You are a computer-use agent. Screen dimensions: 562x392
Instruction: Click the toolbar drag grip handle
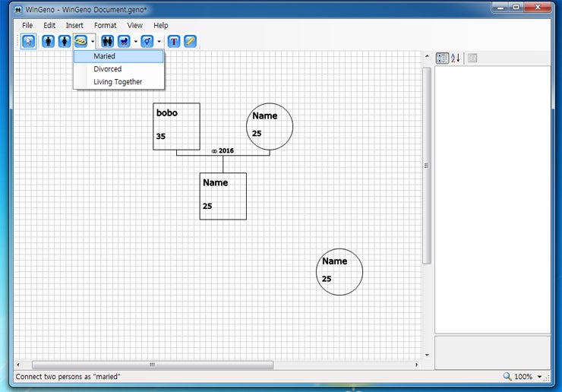[x=17, y=41]
